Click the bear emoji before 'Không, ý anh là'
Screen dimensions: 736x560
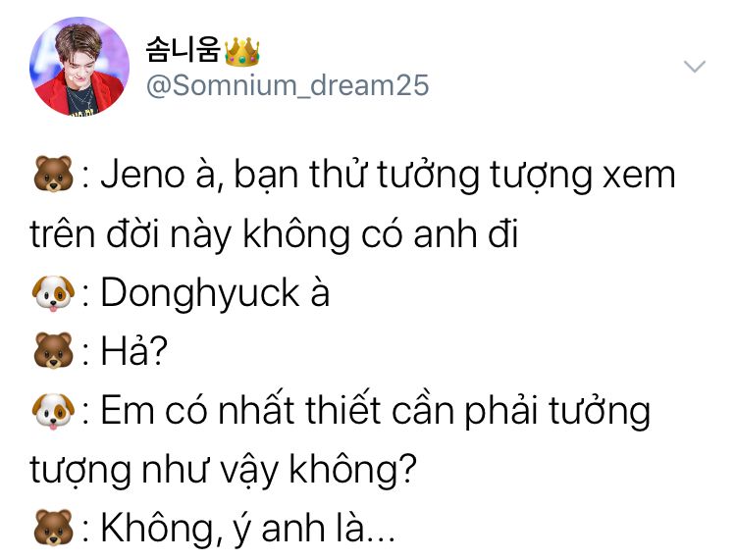coord(53,528)
